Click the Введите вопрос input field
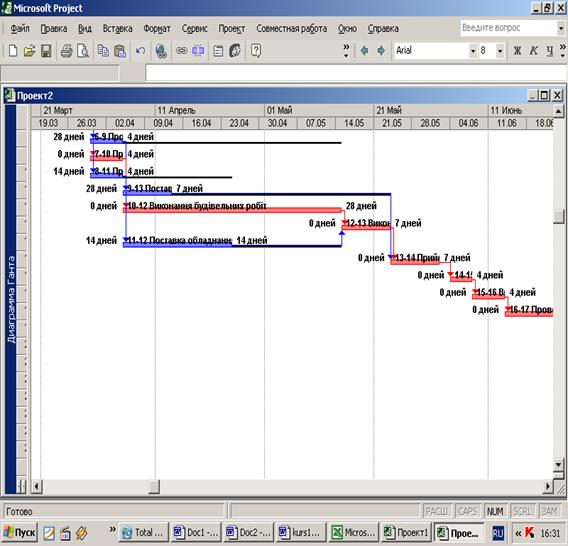Screen dimensions: 568x546 click(508, 28)
